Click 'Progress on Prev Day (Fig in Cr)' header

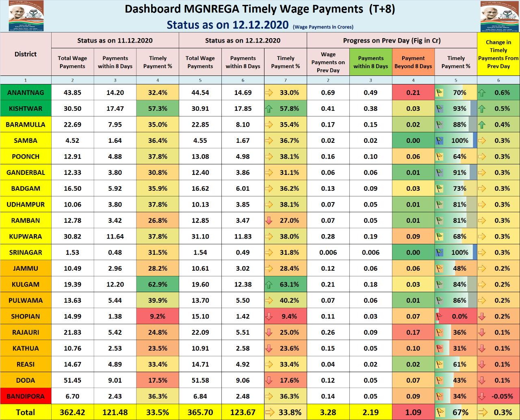click(x=392, y=41)
